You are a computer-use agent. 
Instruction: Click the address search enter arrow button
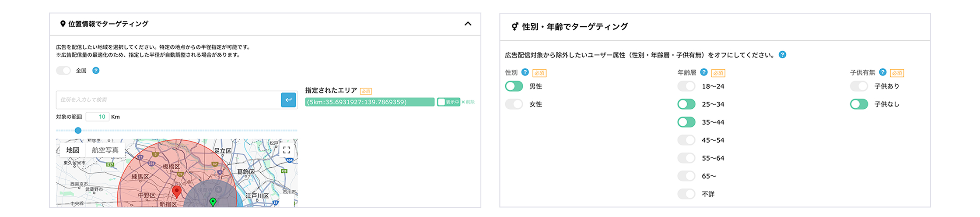288,100
